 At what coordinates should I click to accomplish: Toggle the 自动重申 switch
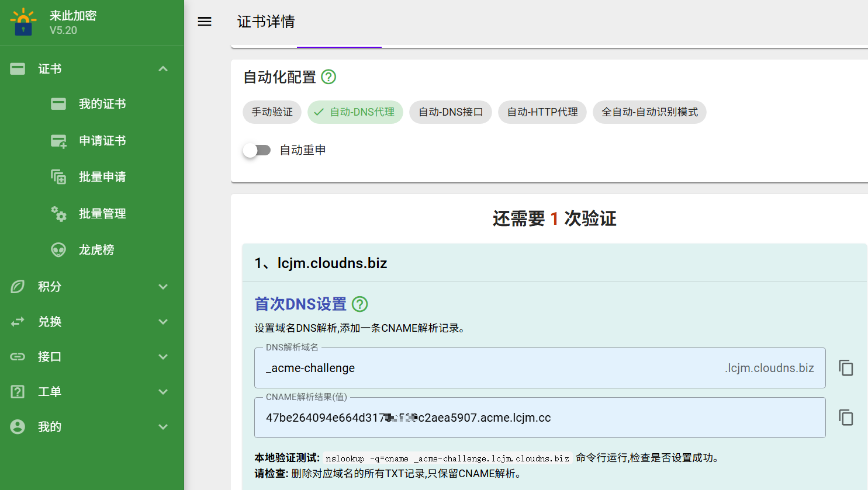point(257,150)
